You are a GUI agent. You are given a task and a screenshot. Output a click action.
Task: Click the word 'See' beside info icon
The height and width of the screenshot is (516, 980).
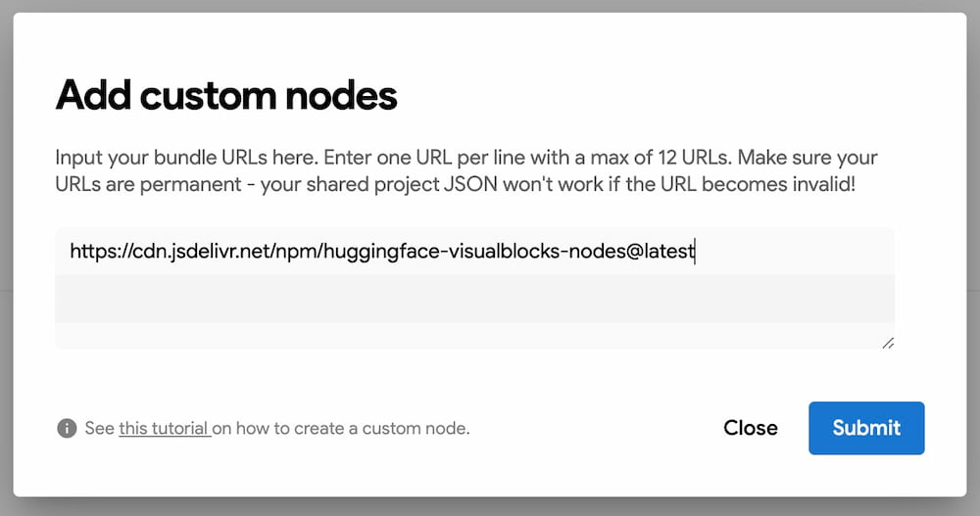click(x=99, y=428)
